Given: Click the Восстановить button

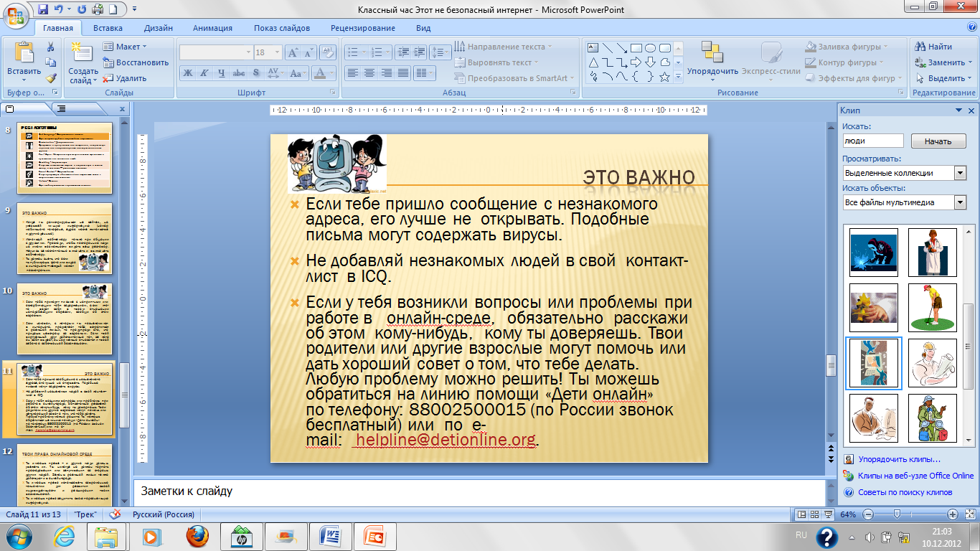Looking at the screenshot, I should click(x=136, y=62).
